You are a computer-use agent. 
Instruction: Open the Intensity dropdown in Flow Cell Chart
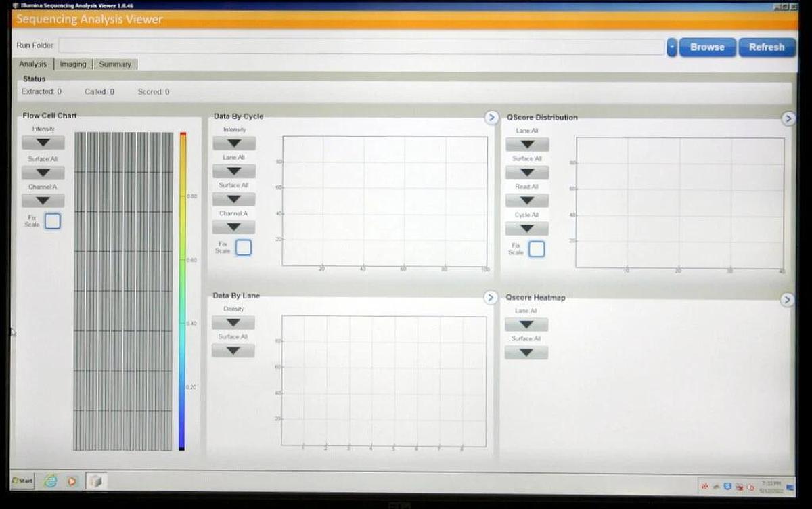[43, 142]
